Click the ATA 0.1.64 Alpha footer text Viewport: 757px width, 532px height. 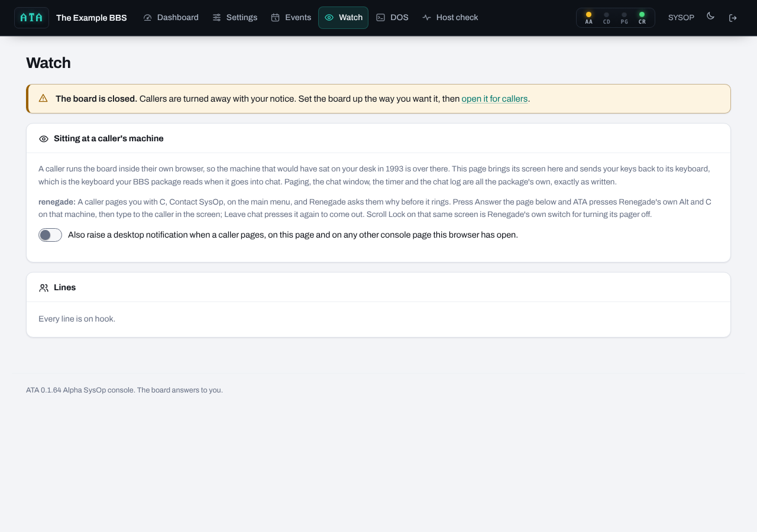(x=124, y=390)
